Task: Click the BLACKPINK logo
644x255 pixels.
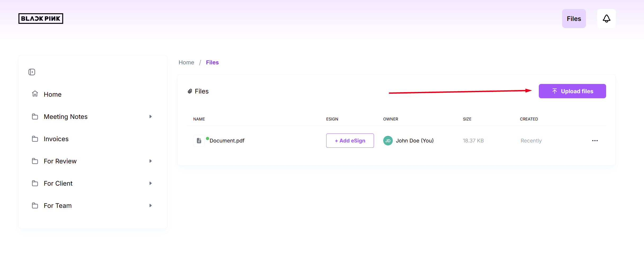Action: 41,19
